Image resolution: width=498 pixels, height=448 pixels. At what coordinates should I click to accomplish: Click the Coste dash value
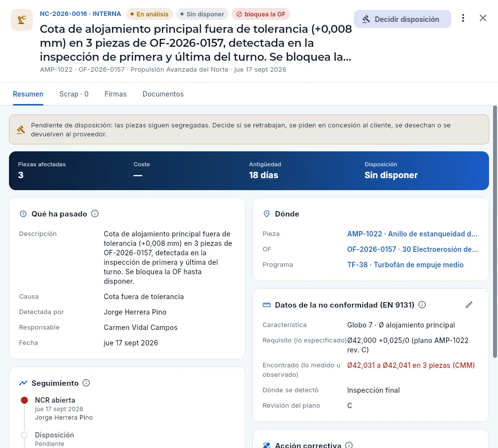tap(138, 175)
